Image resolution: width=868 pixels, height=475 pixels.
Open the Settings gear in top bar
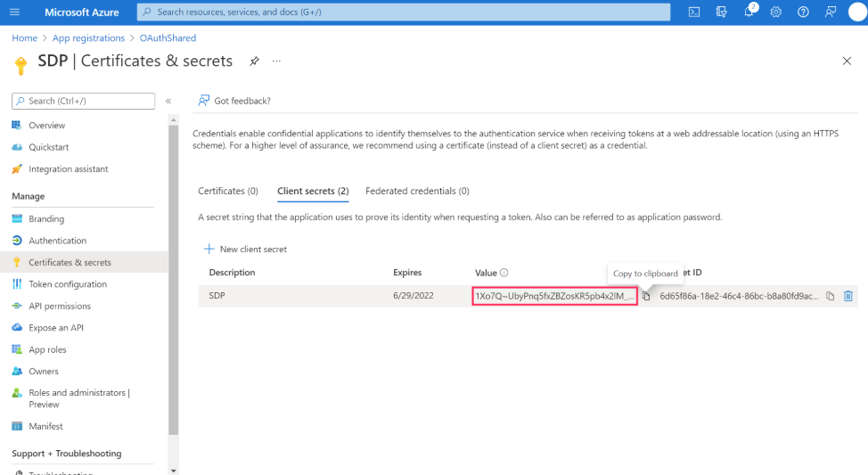pyautogui.click(x=776, y=12)
